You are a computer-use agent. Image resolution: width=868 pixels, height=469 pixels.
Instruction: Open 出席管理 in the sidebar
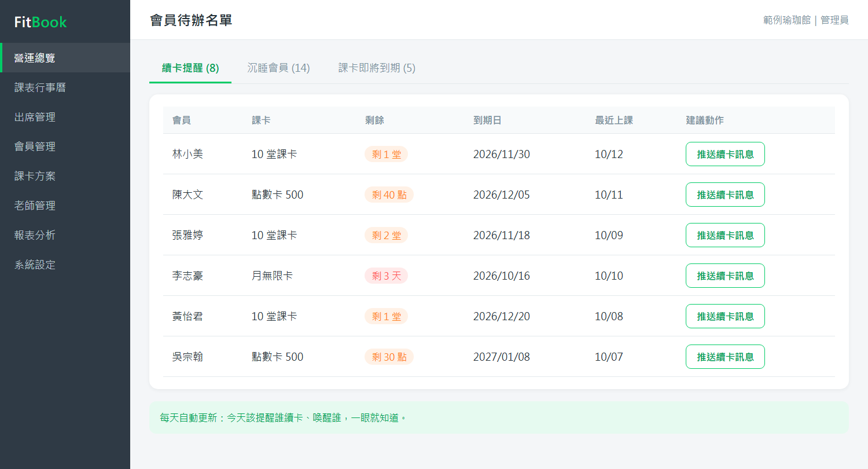click(x=65, y=116)
